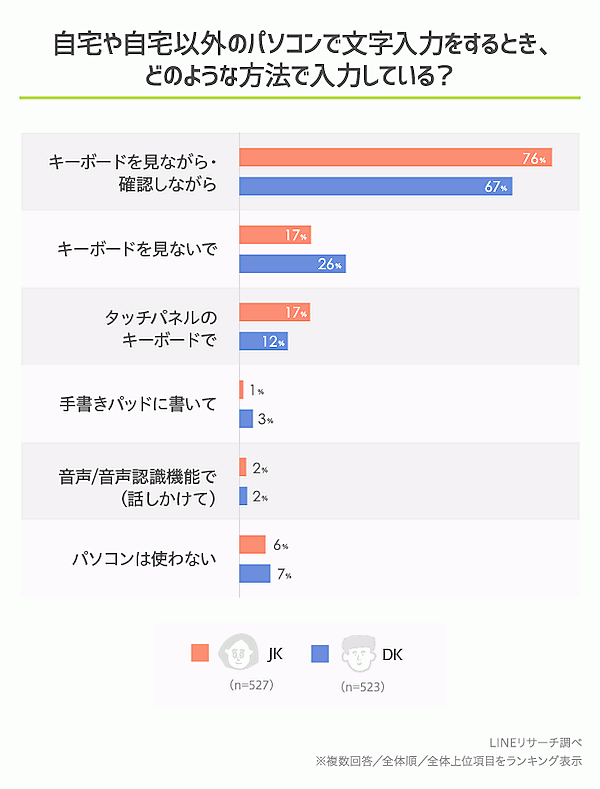The height and width of the screenshot is (789, 600).
Task: Click the 67% blue DK bar
Action: (375, 186)
